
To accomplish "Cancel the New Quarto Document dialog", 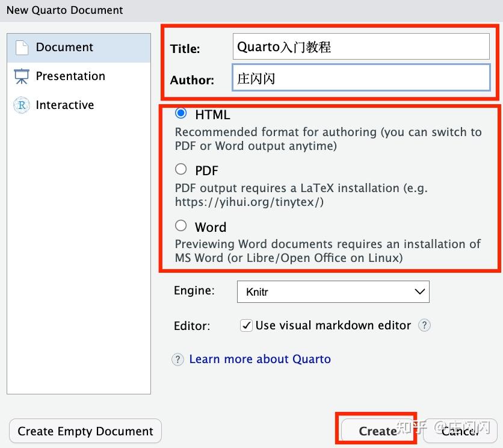I will point(460,431).
